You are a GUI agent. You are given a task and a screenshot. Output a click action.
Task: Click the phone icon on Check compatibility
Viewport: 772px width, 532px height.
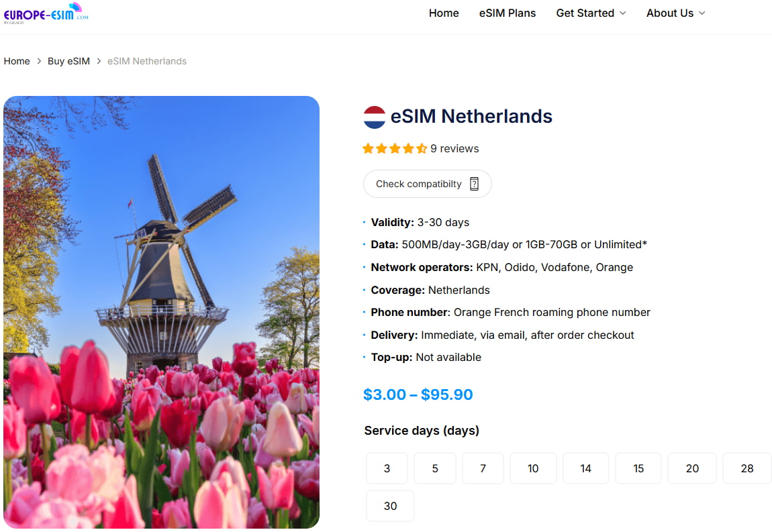coord(475,183)
